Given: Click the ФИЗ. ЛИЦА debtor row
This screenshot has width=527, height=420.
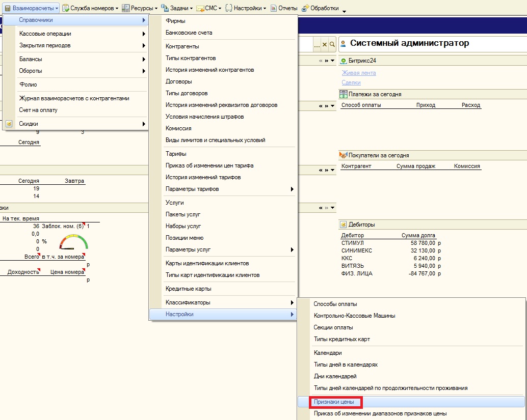Looking at the screenshot, I should 391,273.
